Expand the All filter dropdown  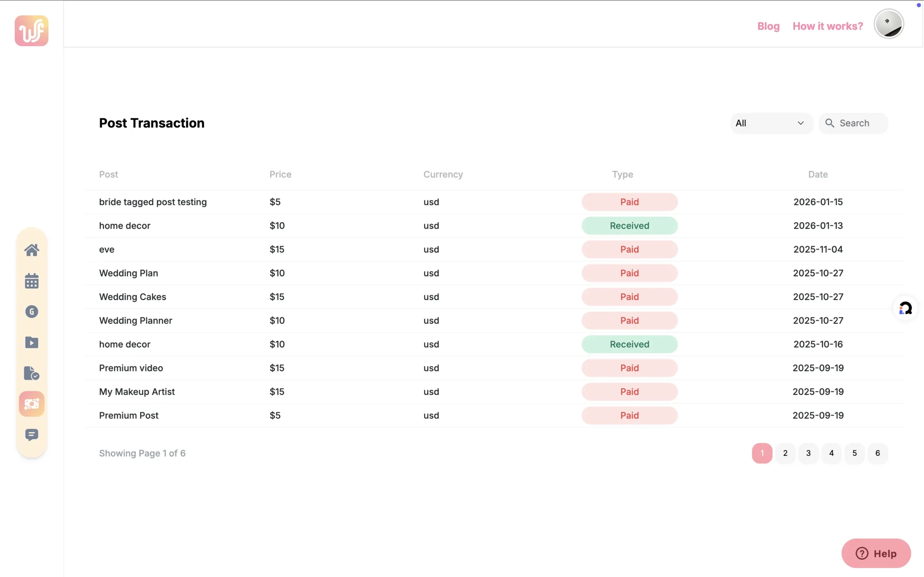(x=771, y=123)
